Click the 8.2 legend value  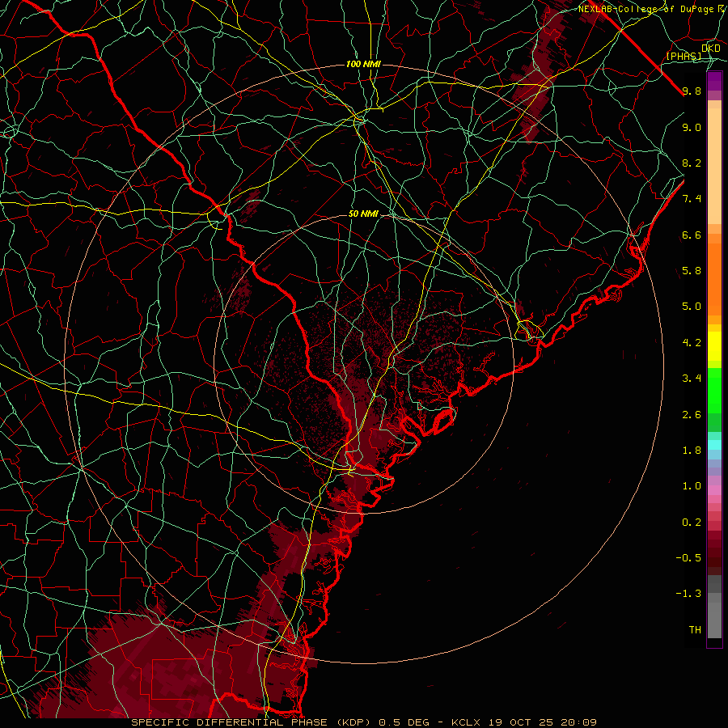[692, 163]
